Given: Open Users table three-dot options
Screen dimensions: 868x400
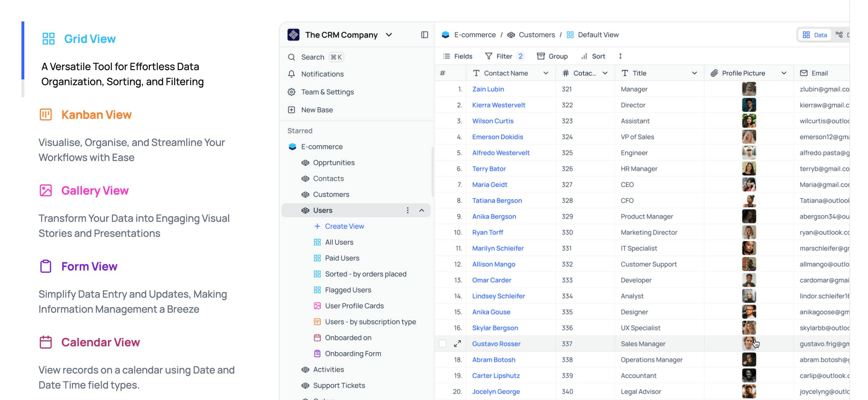Looking at the screenshot, I should (x=408, y=210).
